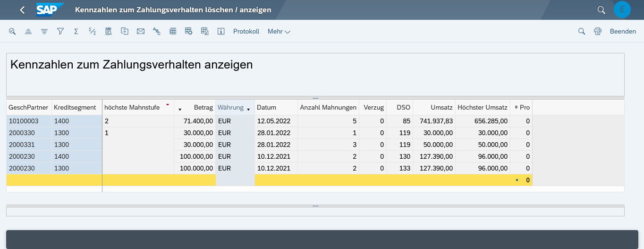Image resolution: width=644 pixels, height=249 pixels.
Task: Open the user avatar E menu
Action: point(622,10)
